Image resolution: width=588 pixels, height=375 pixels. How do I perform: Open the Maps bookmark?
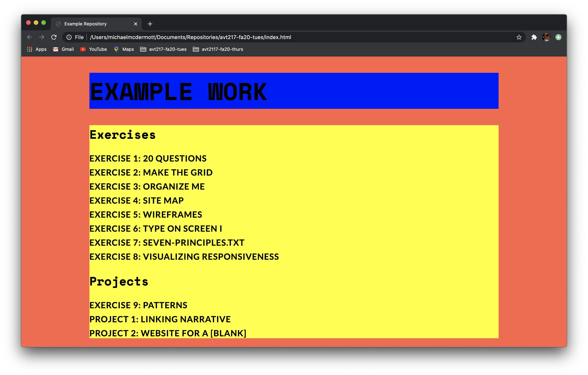pos(124,49)
